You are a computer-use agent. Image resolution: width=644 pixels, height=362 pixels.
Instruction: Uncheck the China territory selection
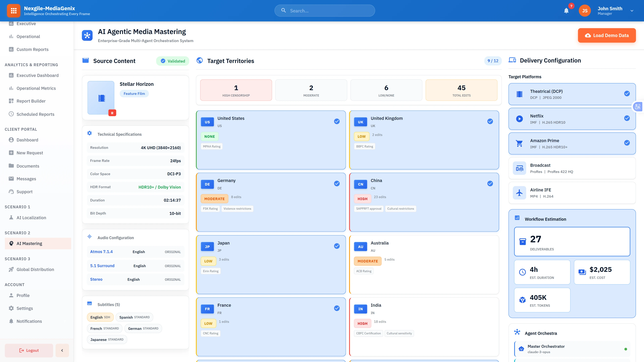click(490, 184)
